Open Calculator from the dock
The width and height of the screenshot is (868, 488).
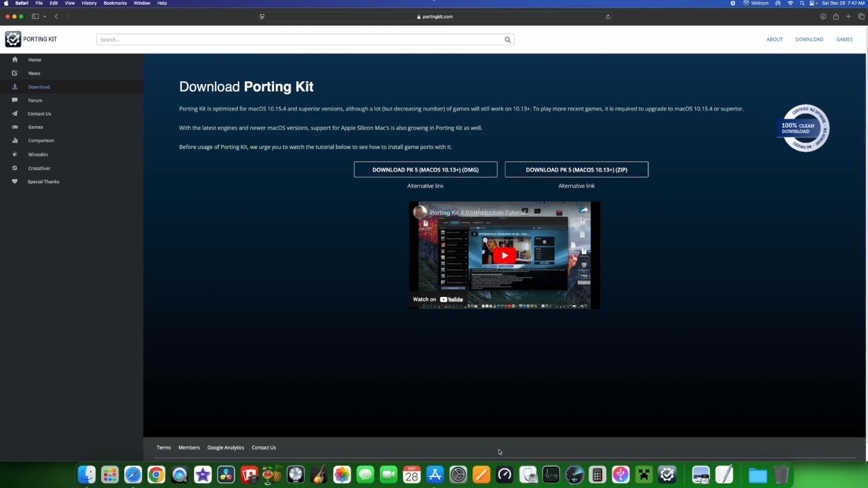coord(597,474)
